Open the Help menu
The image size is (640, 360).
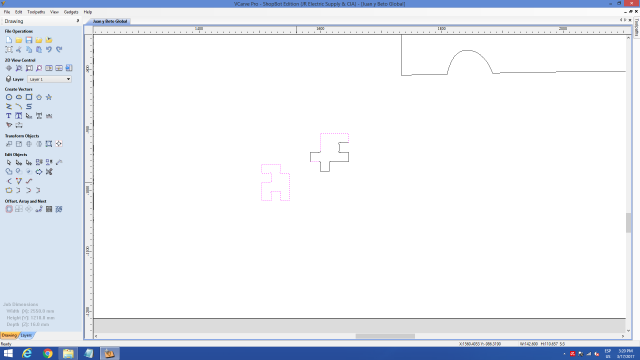tap(88, 12)
